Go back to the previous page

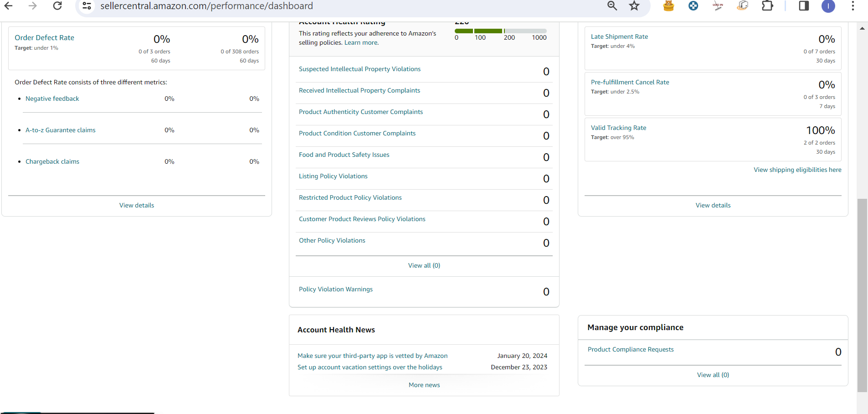coord(8,6)
